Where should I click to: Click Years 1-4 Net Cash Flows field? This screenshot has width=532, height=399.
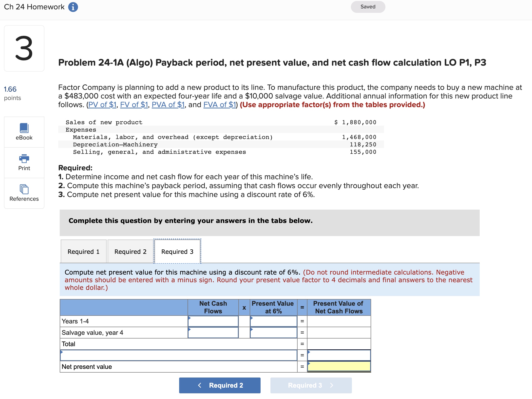coord(213,321)
